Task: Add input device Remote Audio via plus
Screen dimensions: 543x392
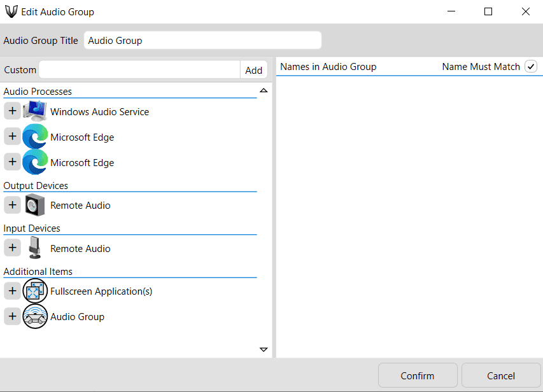Action: (x=12, y=248)
